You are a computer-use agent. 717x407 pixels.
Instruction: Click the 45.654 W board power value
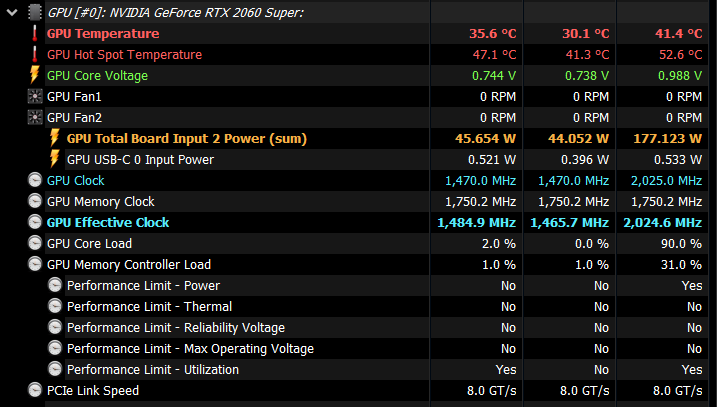(485, 139)
